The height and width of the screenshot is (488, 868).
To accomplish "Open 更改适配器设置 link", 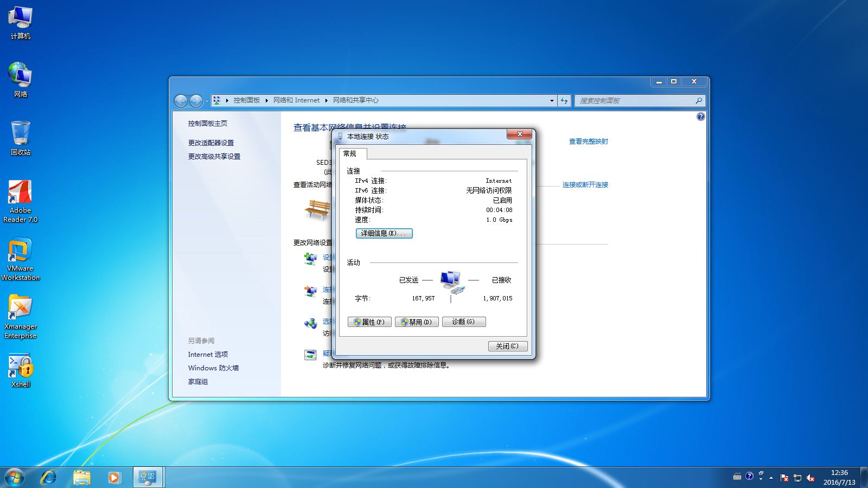I will (x=211, y=143).
